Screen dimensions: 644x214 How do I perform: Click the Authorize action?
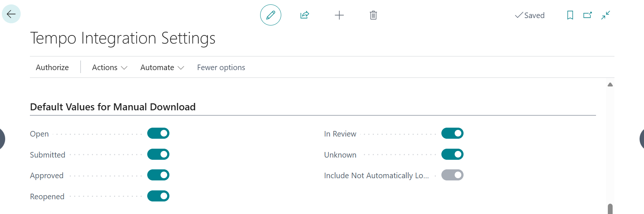(52, 68)
